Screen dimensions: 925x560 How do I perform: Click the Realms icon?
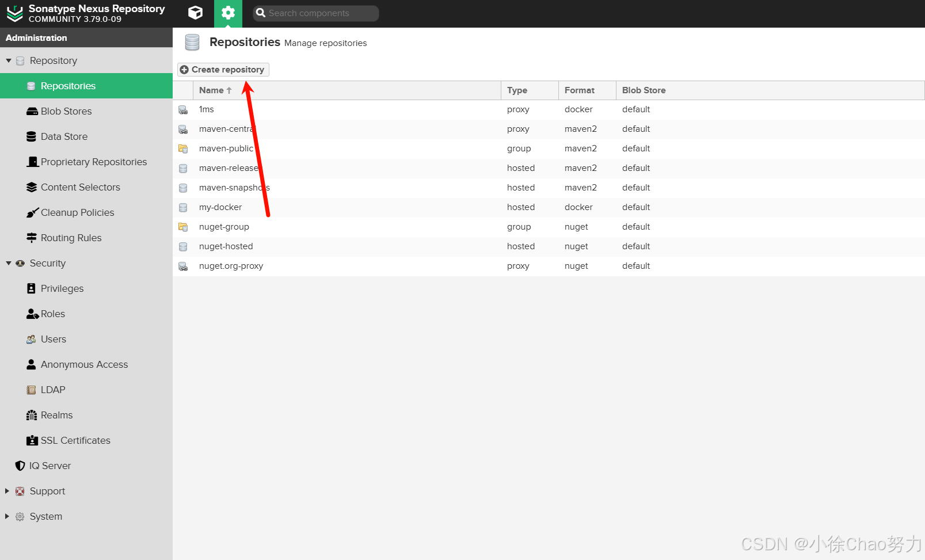tap(32, 415)
